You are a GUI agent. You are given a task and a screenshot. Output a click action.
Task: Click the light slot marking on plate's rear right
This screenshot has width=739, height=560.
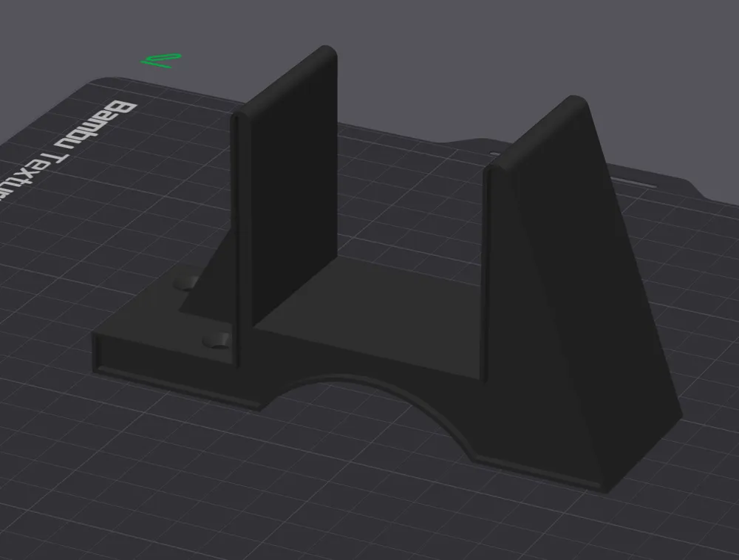633,182
